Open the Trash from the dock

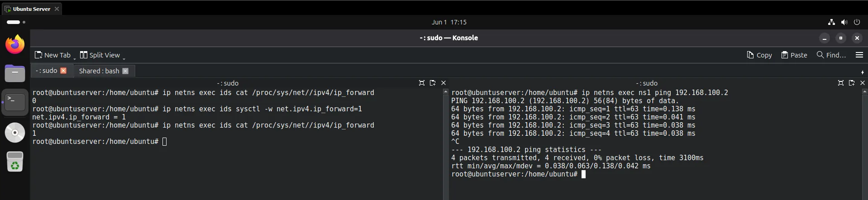pos(15,162)
